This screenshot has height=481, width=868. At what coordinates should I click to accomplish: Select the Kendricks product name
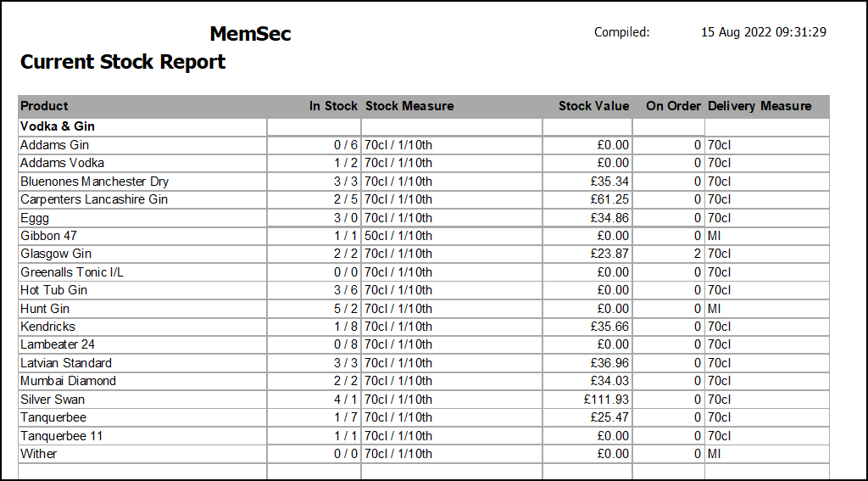click(47, 327)
